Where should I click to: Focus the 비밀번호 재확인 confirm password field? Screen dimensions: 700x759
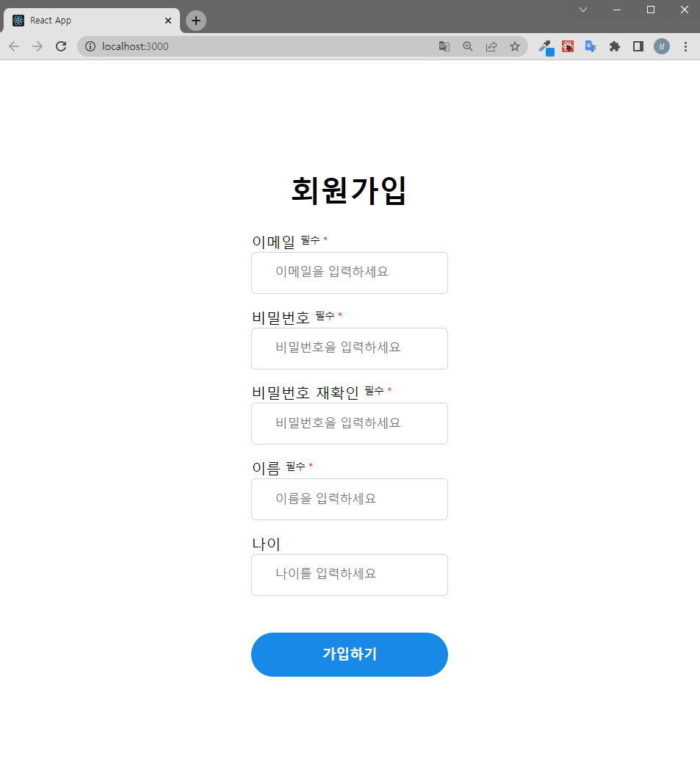point(350,423)
